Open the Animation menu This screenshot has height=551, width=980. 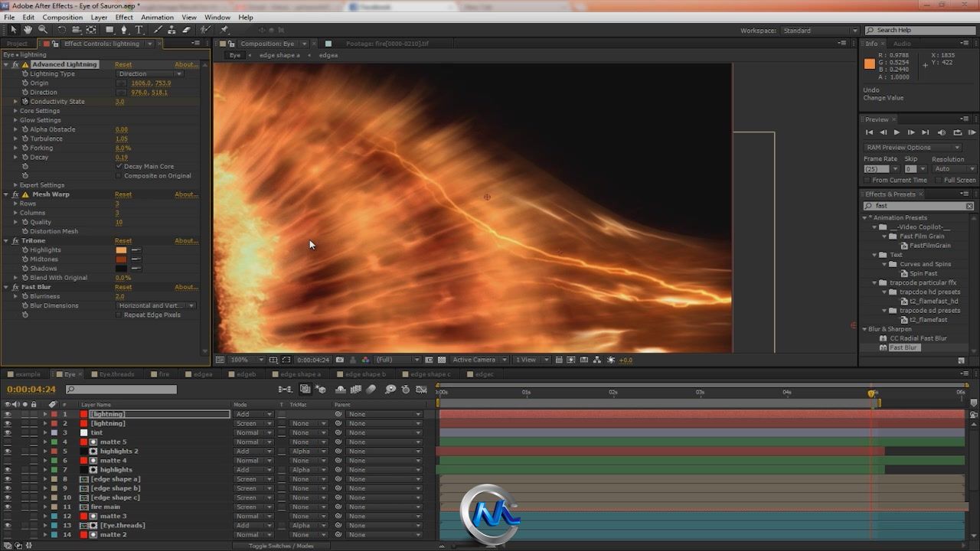157,17
